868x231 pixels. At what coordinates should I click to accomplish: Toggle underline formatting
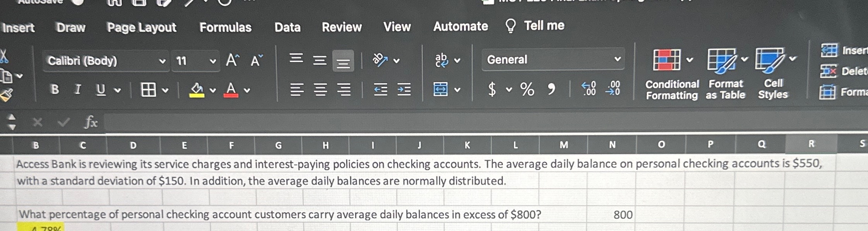click(101, 90)
